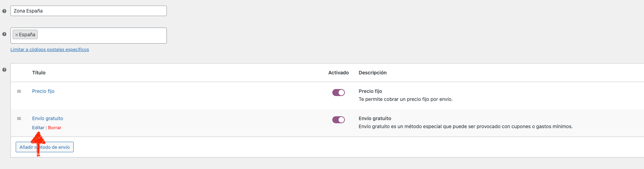Remove the España tag with its × icon
Viewport: 644px width, 169px height.
[x=16, y=35]
